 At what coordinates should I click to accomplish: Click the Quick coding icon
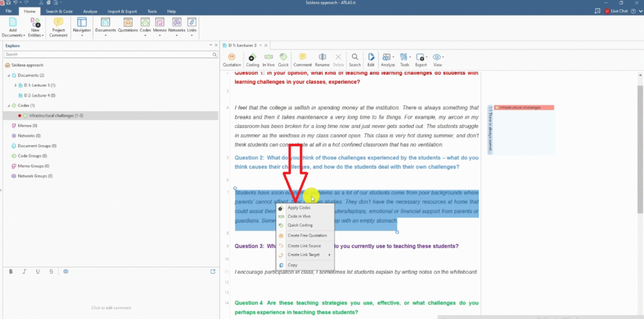click(283, 59)
